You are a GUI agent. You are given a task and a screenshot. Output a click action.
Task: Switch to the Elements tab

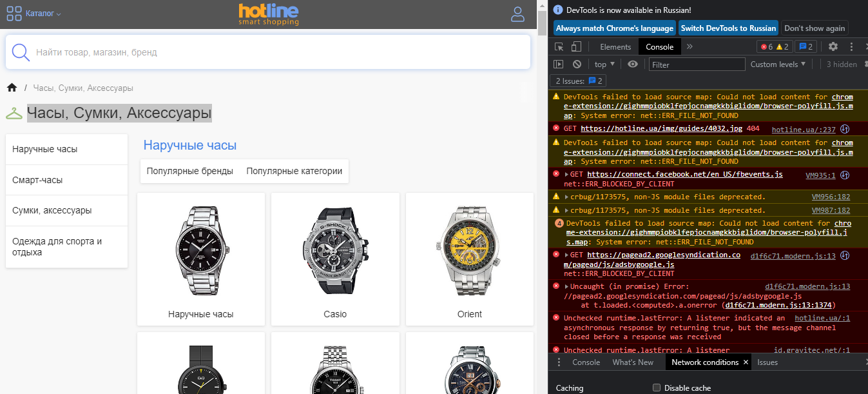pyautogui.click(x=615, y=46)
